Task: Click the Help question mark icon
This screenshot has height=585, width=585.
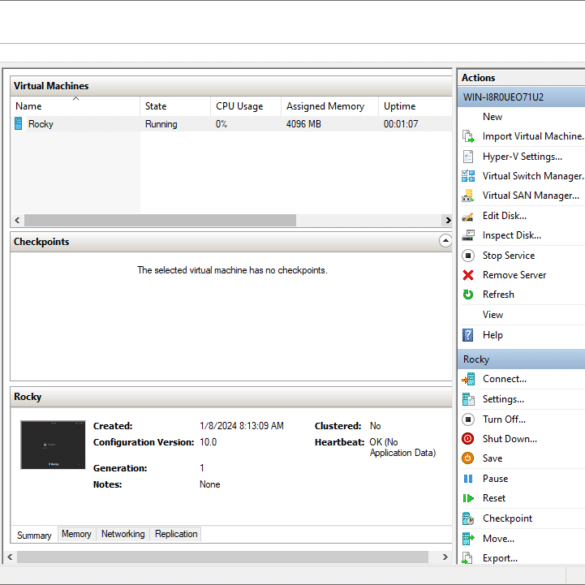Action: [x=468, y=335]
